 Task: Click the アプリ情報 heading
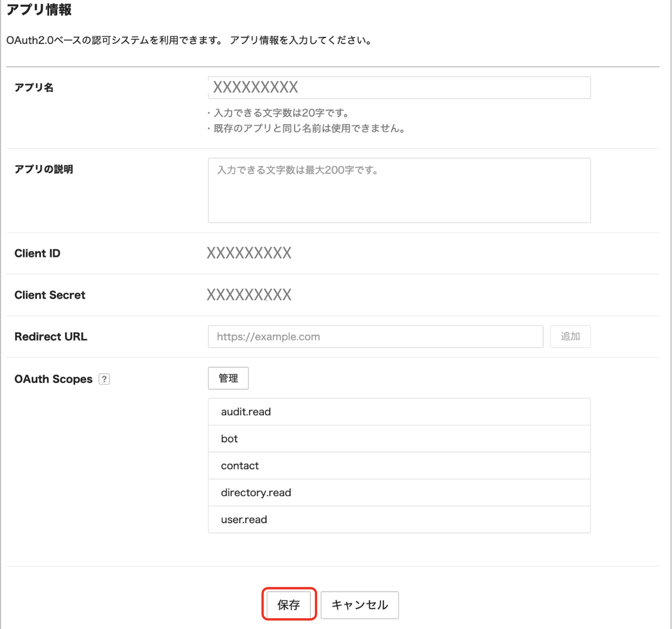[x=39, y=9]
